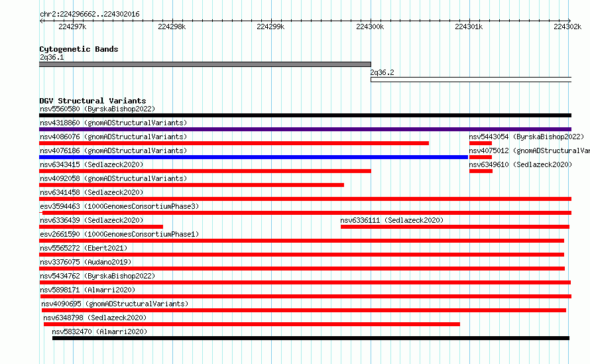Click the nsv4090695 variant label

(x=115, y=304)
